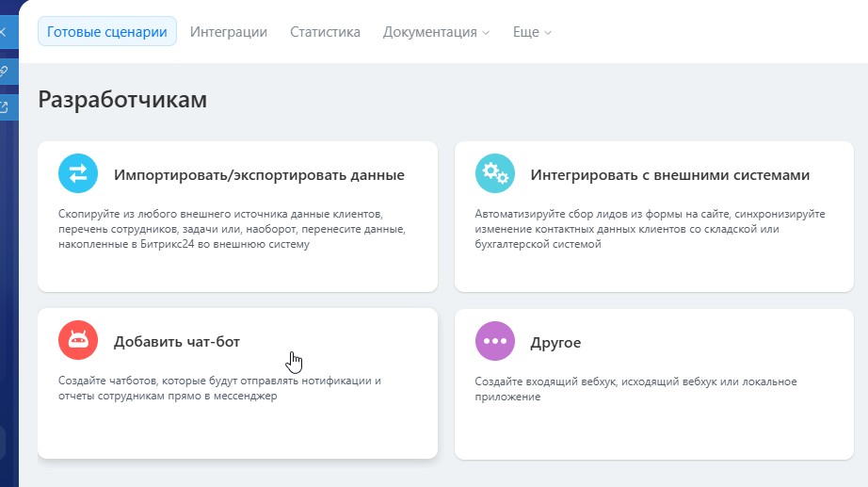The height and width of the screenshot is (487, 868).
Task: Click the teal gears integration icon
Action: [495, 173]
